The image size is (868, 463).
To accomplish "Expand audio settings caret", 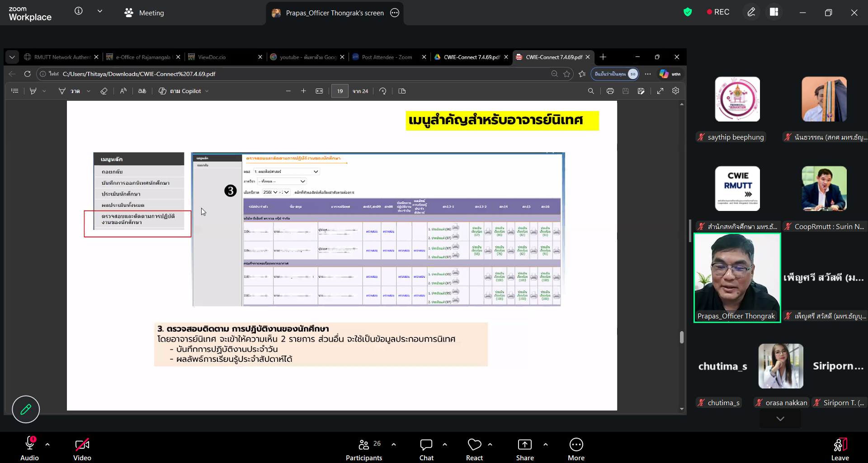I will pos(47,444).
